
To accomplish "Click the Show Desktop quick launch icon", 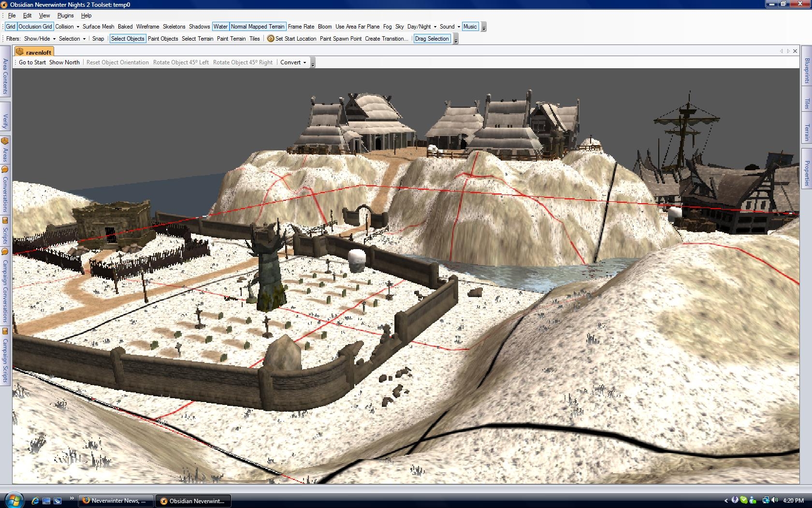I will [x=46, y=501].
